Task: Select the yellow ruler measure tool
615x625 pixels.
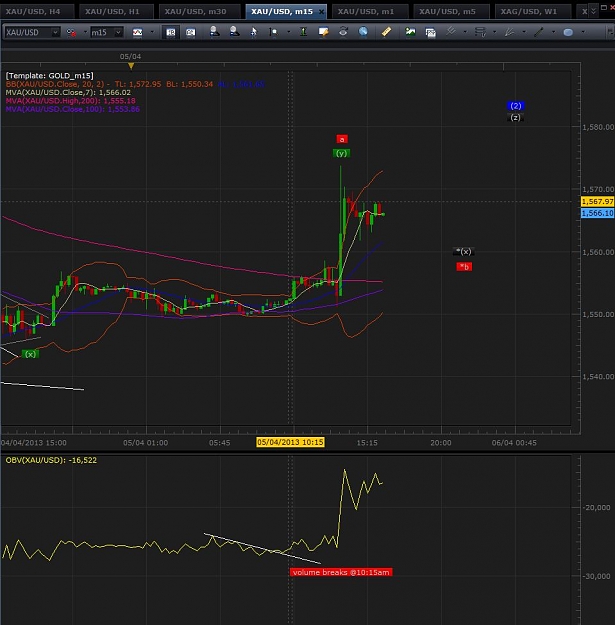Action: point(386,32)
